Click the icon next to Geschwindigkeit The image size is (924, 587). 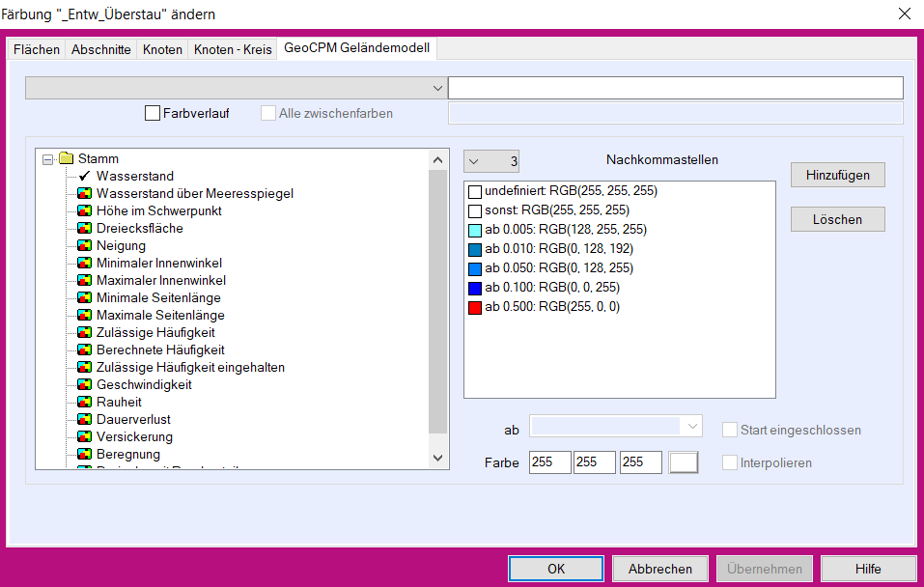pos(85,385)
